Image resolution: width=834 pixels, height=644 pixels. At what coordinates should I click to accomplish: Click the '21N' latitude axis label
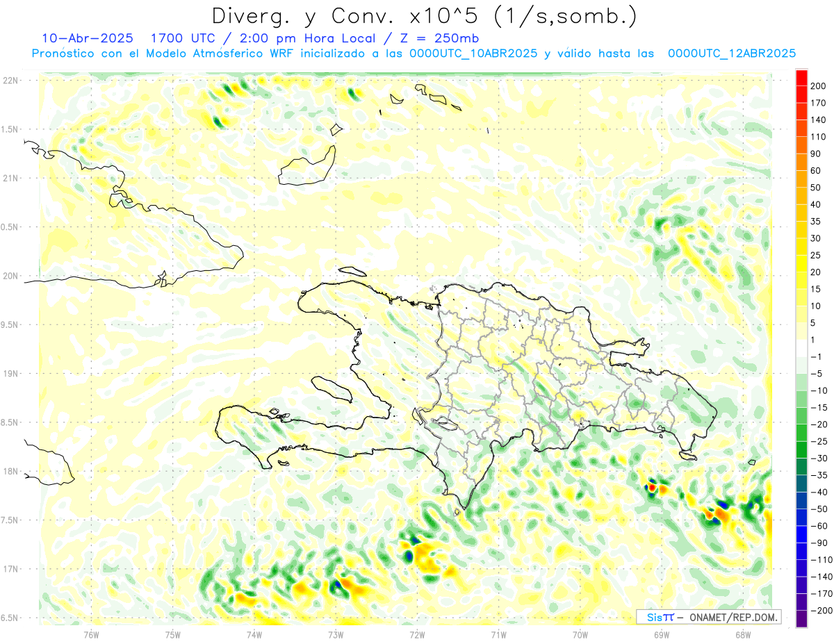(x=11, y=178)
